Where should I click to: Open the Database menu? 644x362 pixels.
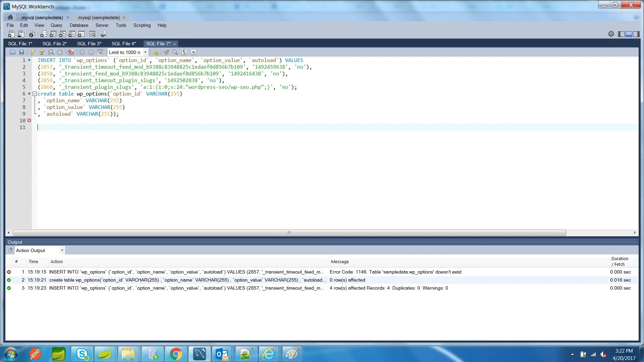[x=79, y=25]
